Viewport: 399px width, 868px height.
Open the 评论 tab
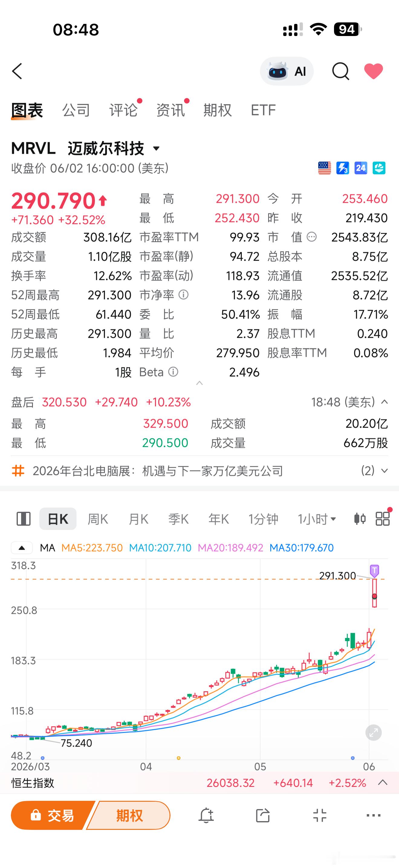(123, 110)
